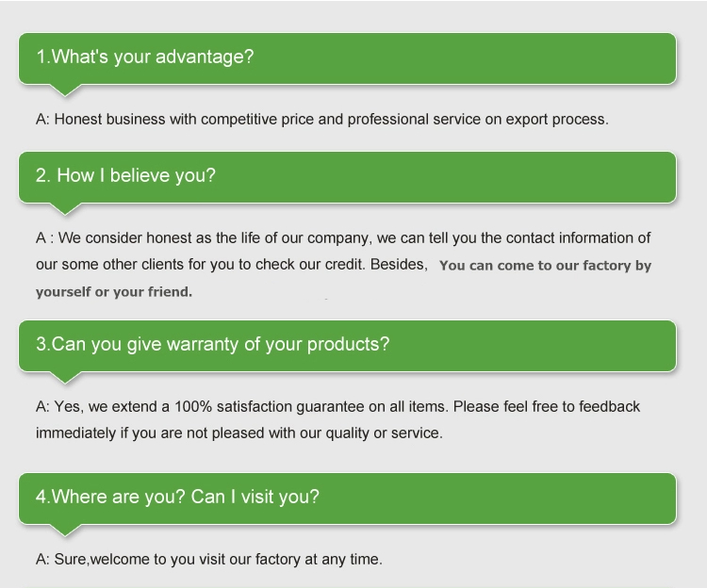Click the pointer triangle under "How I believe you?"
The image size is (707, 588).
[65, 208]
